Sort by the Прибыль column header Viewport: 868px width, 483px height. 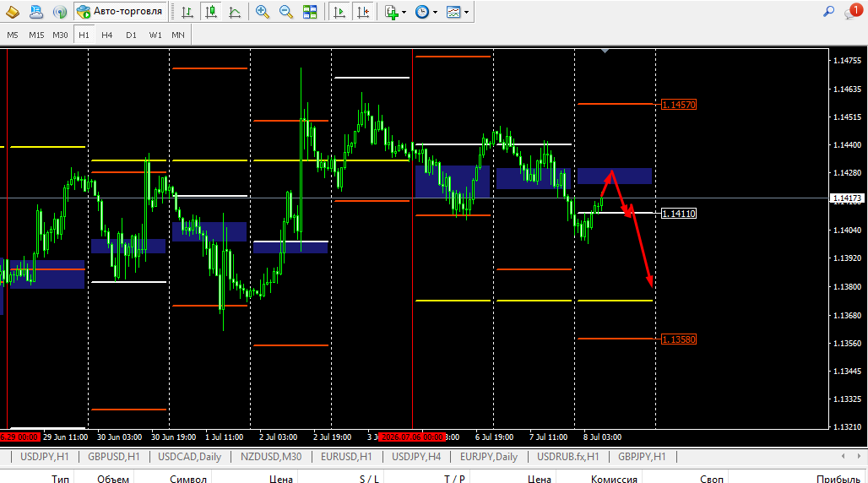(x=838, y=479)
